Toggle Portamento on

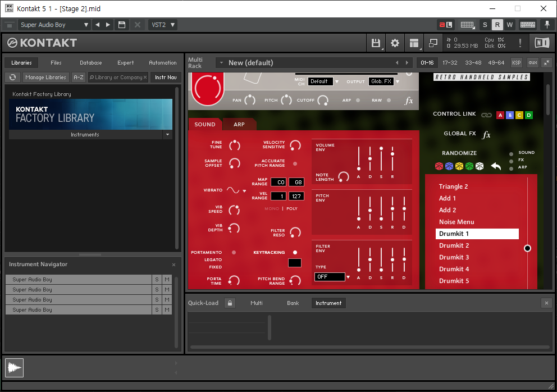point(234,252)
